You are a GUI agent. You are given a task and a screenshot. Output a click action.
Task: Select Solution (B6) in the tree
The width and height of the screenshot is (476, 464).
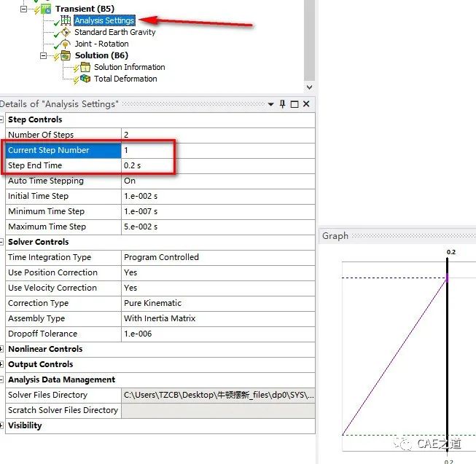[102, 55]
